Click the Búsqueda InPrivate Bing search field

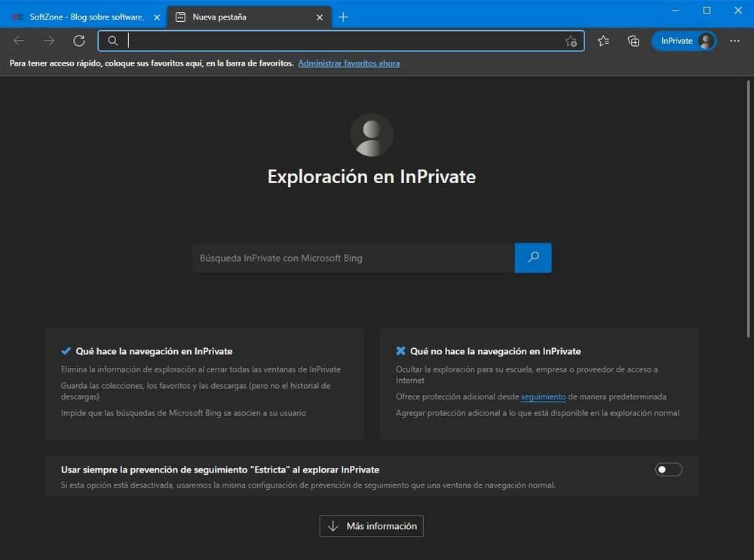point(354,258)
